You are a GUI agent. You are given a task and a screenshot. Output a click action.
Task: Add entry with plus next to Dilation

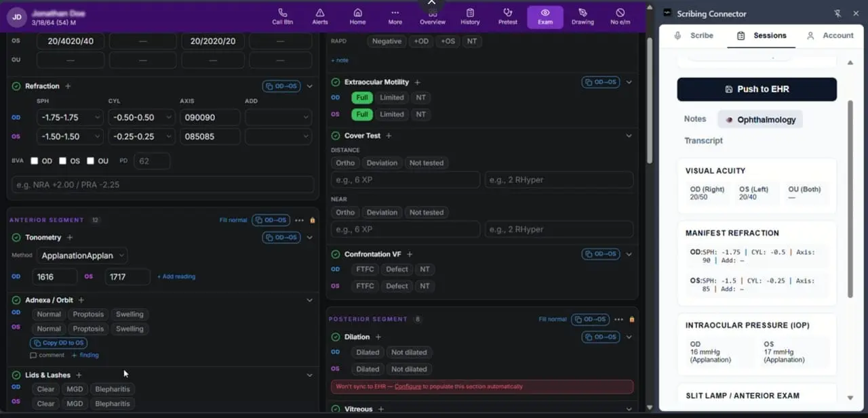tap(378, 337)
